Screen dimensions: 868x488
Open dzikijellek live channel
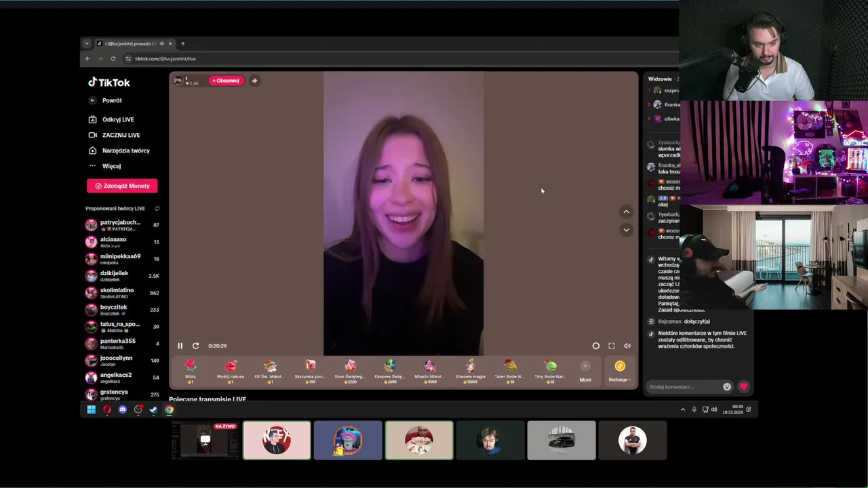click(122, 276)
